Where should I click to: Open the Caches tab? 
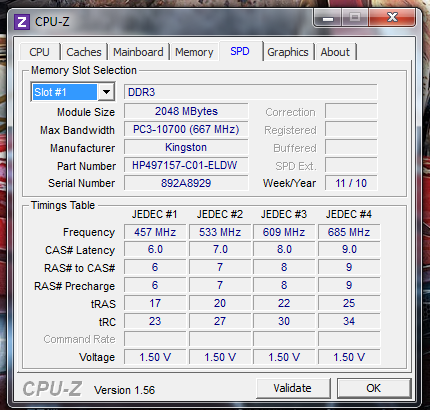click(x=84, y=52)
